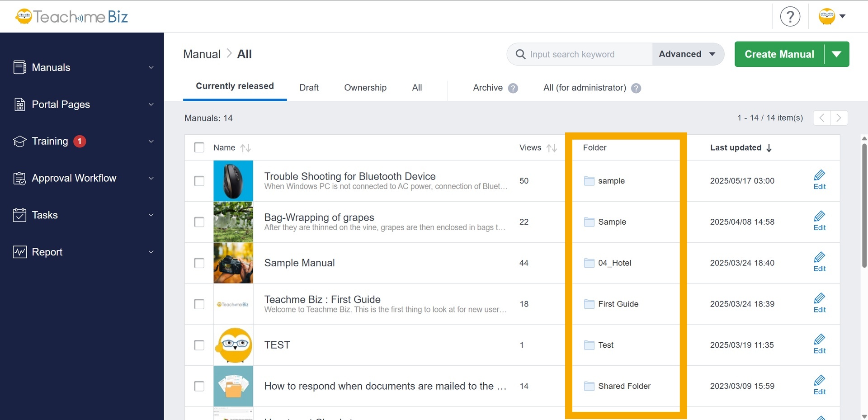Switch to the Ownership tab
This screenshot has height=420, width=868.
pos(365,88)
